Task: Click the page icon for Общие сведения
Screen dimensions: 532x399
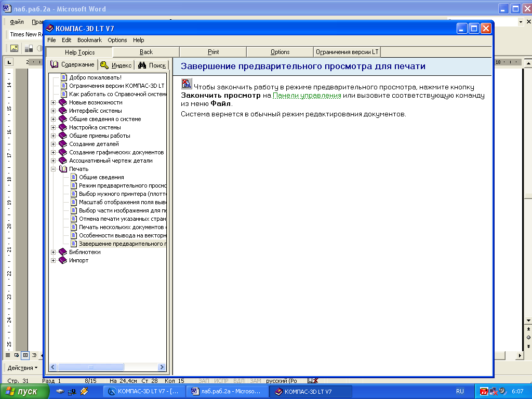Action: click(74, 177)
